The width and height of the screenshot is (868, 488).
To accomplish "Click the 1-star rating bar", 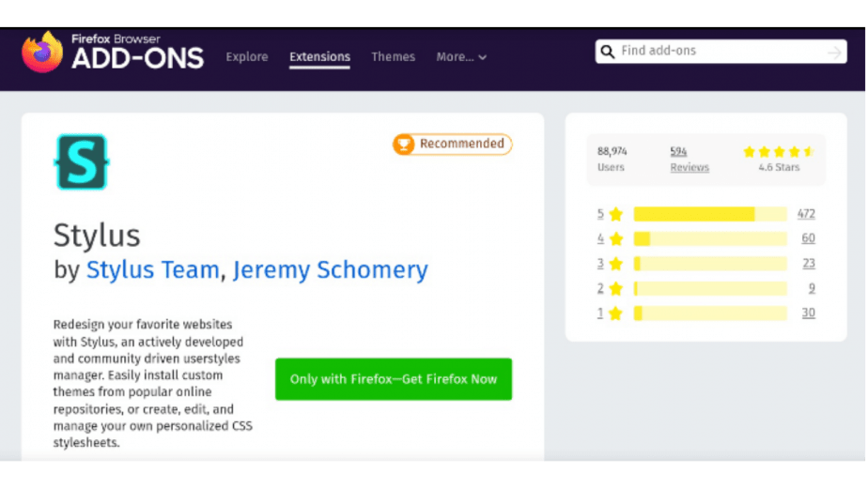I will [x=710, y=313].
